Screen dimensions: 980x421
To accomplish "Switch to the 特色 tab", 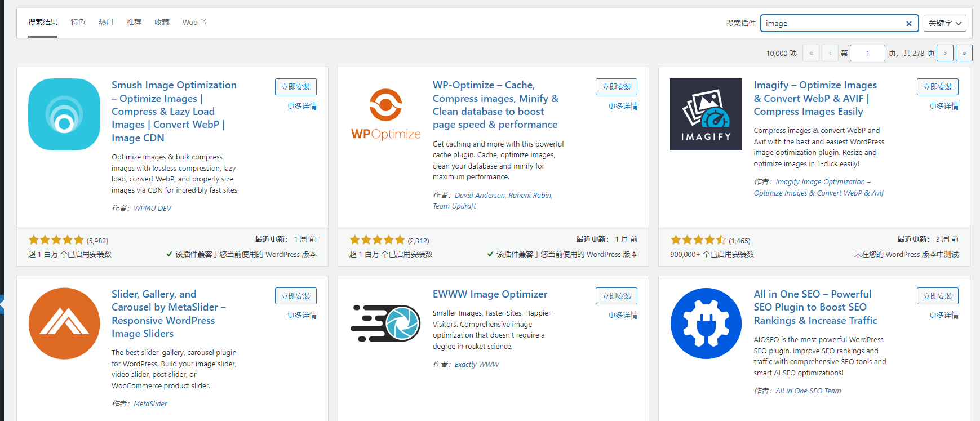I will 78,22.
